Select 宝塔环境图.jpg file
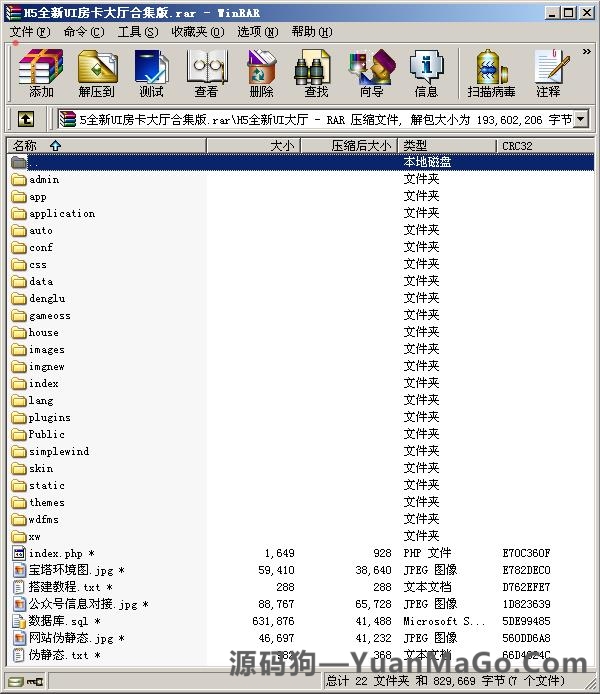 click(x=68, y=570)
